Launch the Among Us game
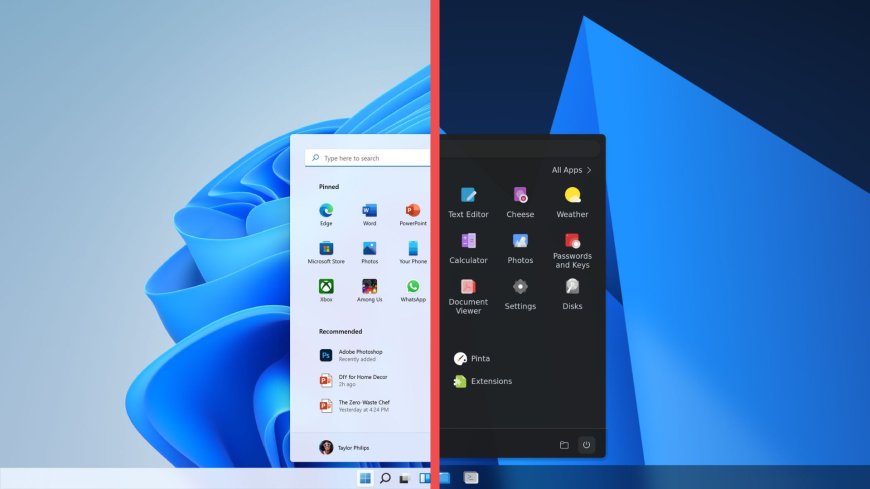The height and width of the screenshot is (489, 870). point(370,290)
